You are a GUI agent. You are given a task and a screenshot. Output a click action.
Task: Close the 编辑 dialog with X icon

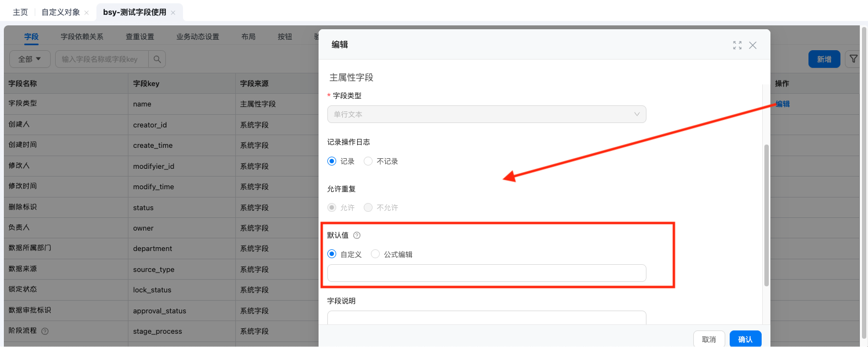pos(753,45)
